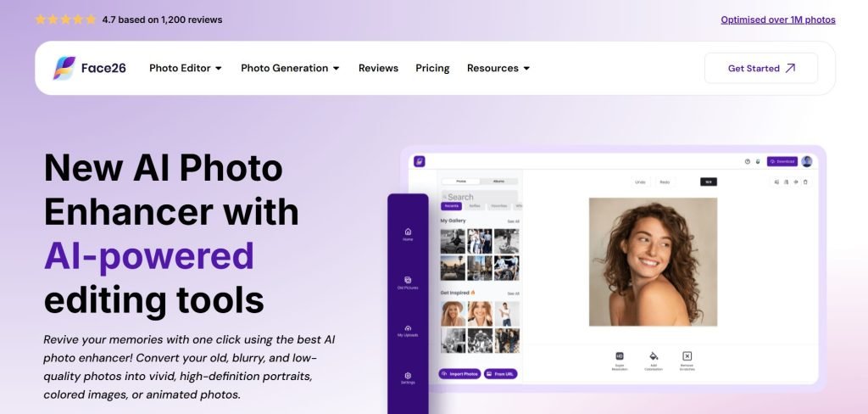
Task: Select the Old Pictures sidebar icon
Action: click(408, 280)
